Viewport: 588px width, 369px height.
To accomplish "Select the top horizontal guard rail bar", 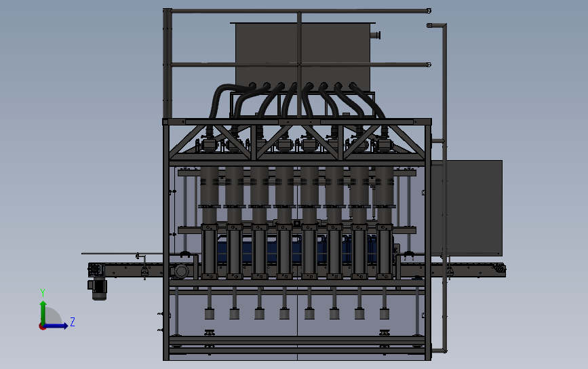I will (x=300, y=12).
